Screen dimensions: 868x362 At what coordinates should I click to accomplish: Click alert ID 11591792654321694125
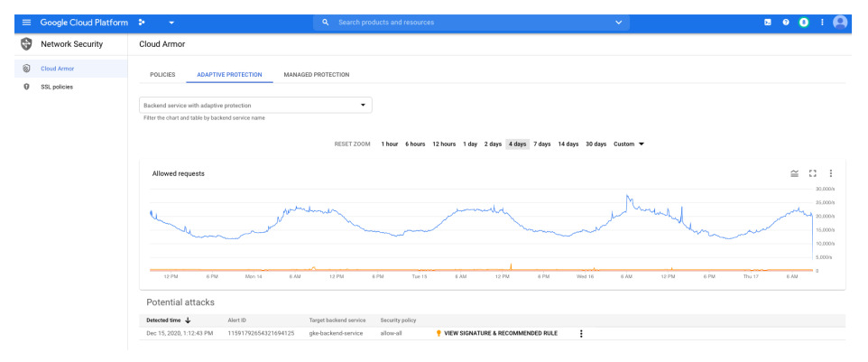[x=261, y=333]
